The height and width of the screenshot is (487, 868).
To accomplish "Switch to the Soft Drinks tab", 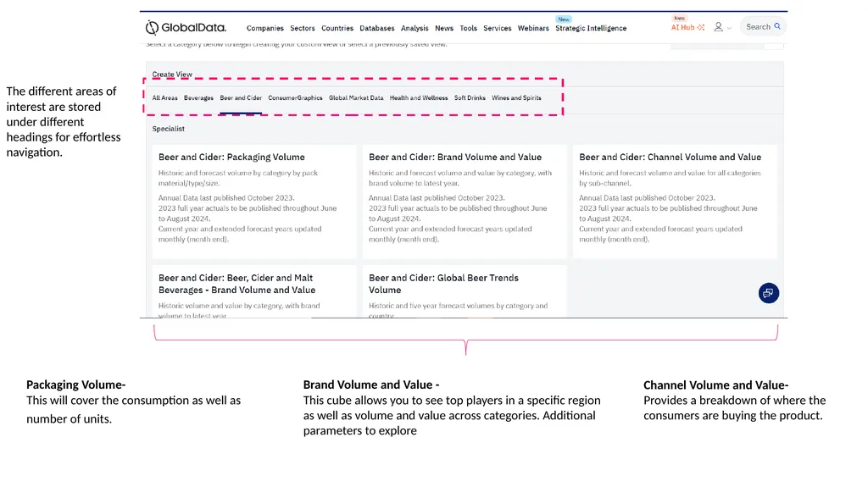I will 470,98.
